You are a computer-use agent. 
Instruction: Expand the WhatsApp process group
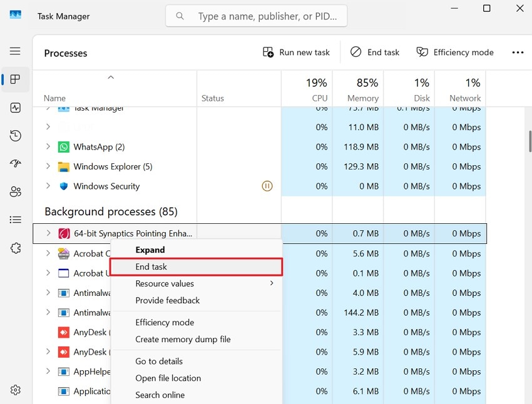48,146
